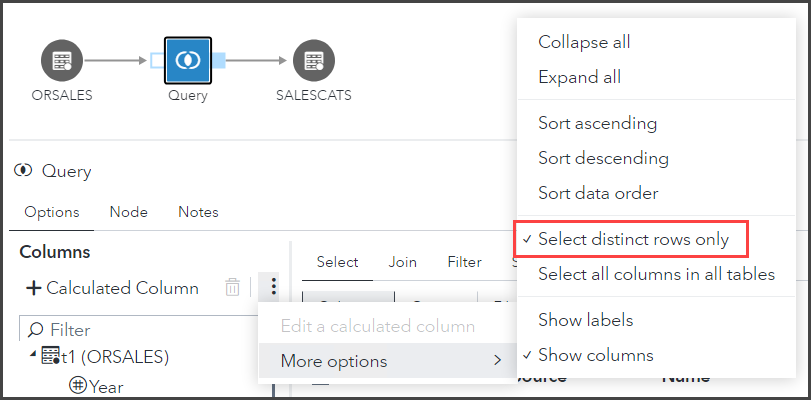Click the Query icon beside the panel title
Viewport: 811px width, 400px height.
pyautogui.click(x=24, y=171)
